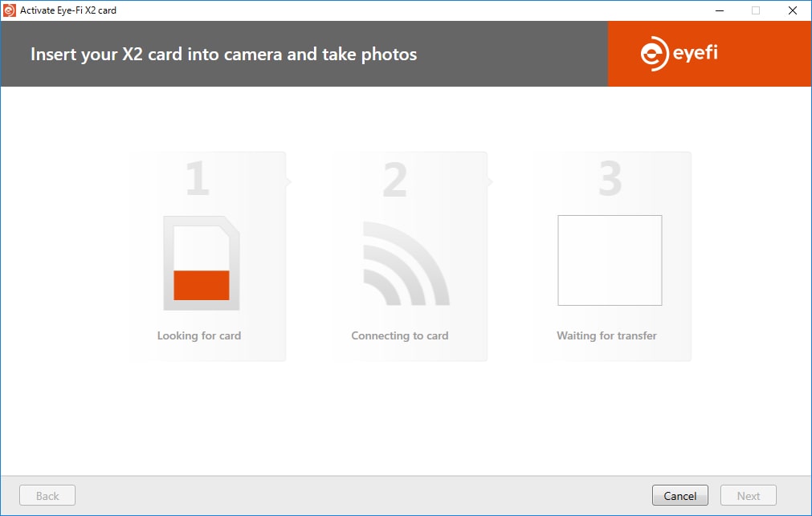
Task: Click the "Insert your X2 card" heading
Action: tap(223, 55)
